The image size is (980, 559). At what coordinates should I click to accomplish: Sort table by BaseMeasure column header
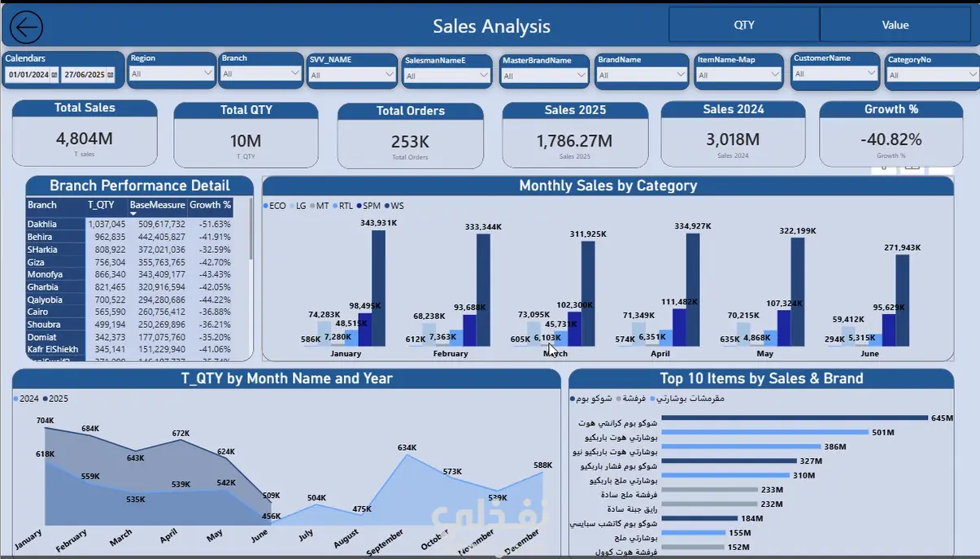click(157, 205)
